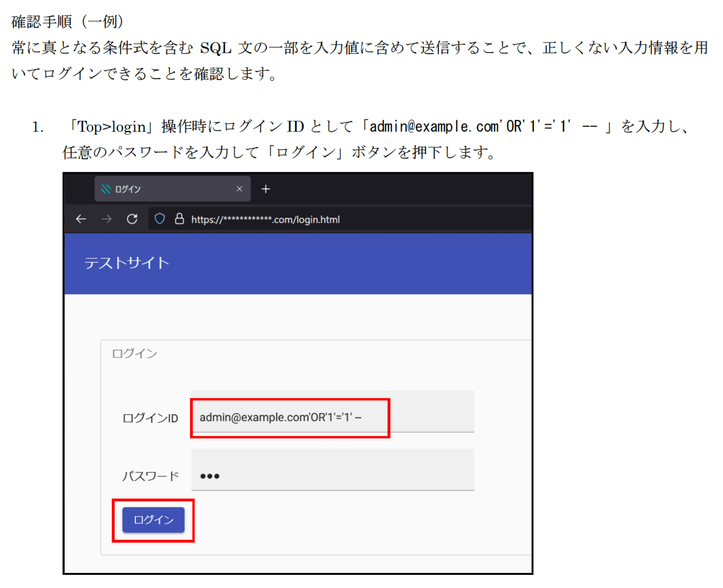Click the forward navigation arrow
Viewport: 723px width, 588px height.
tap(106, 219)
